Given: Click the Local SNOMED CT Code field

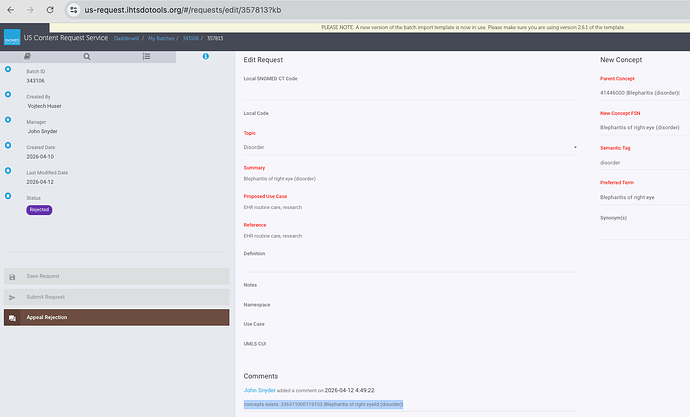Looking at the screenshot, I should (410, 92).
